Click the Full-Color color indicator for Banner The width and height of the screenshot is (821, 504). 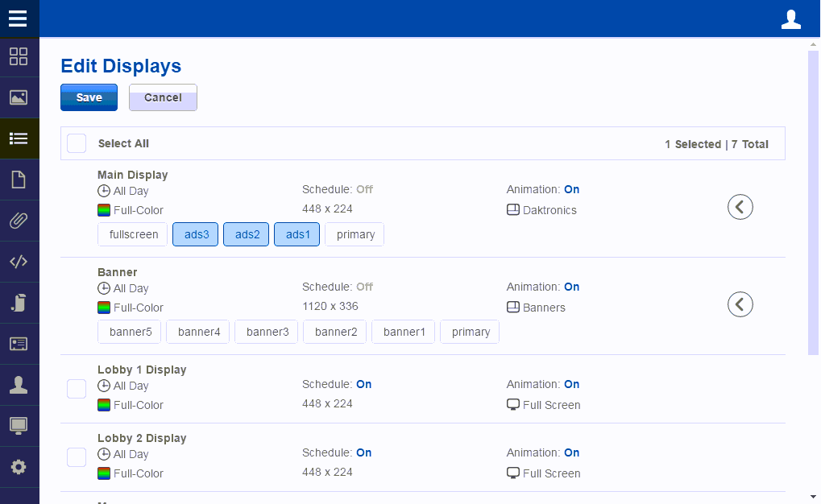point(104,308)
